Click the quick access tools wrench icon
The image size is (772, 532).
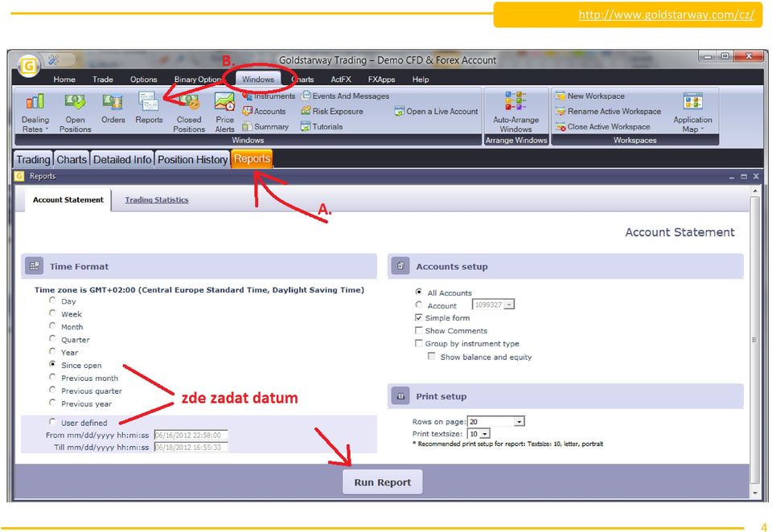[53, 60]
